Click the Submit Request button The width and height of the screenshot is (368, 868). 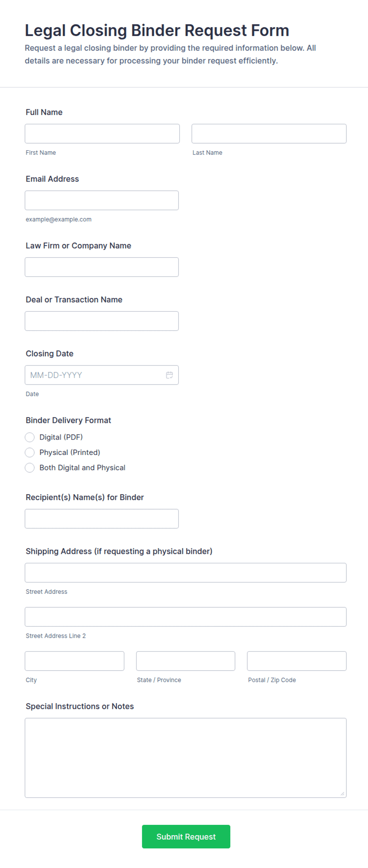(x=186, y=836)
